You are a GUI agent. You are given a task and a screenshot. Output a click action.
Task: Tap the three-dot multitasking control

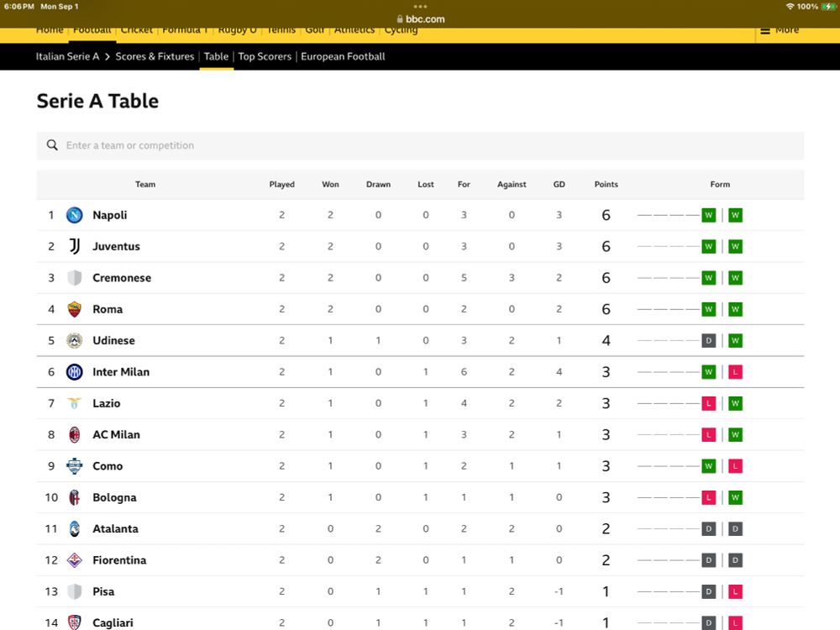coord(420,7)
